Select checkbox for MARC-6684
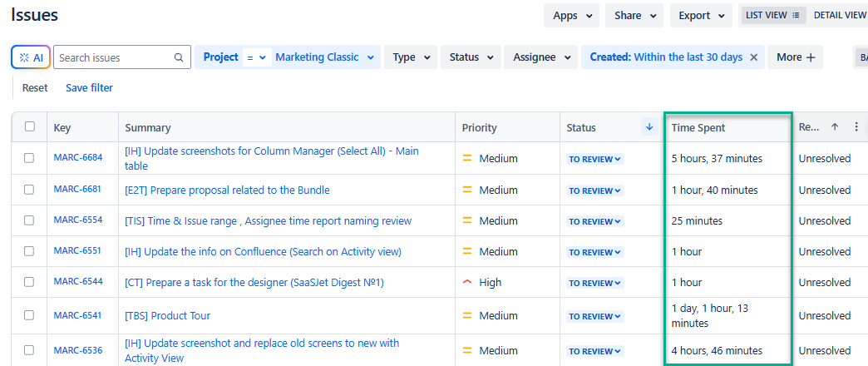Screen dimensions: 868x366 29,158
